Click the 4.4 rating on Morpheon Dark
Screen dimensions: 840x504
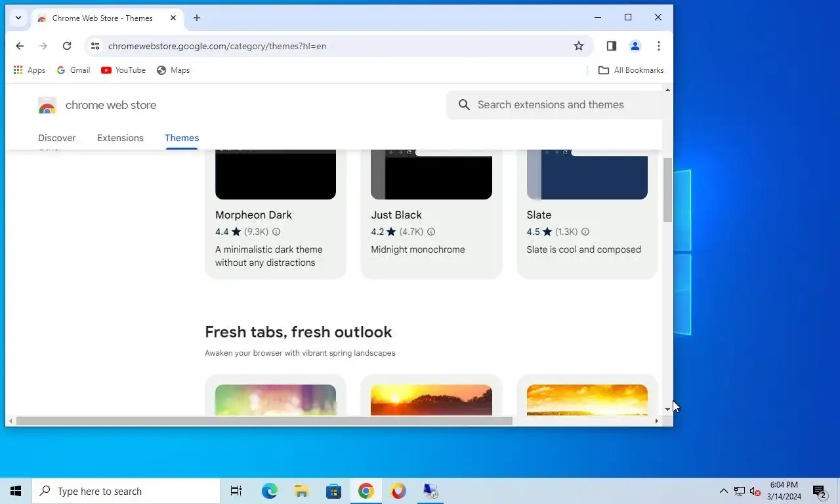pyautogui.click(x=228, y=232)
